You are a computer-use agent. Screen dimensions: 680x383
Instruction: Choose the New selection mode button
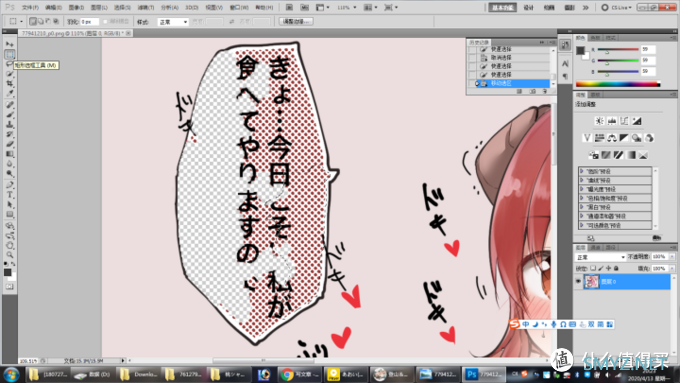pyautogui.click(x=33, y=21)
